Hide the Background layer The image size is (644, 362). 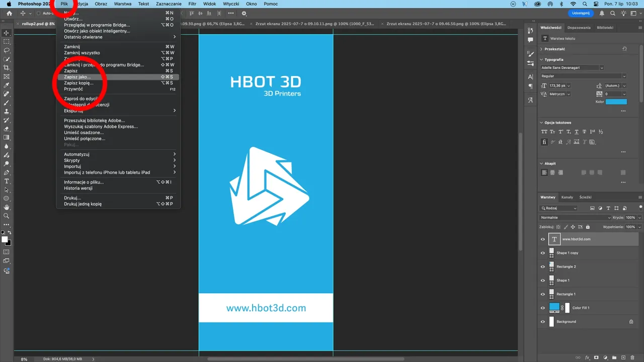click(x=542, y=322)
